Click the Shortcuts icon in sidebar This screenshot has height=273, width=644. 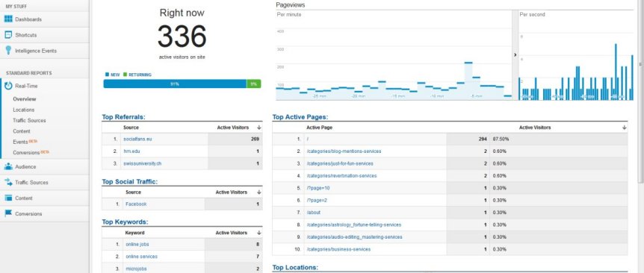(8, 35)
